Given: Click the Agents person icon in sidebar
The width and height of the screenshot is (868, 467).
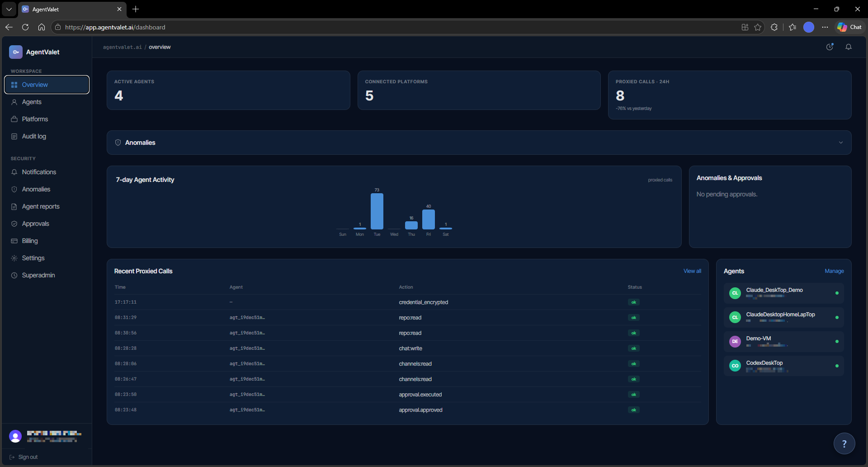Looking at the screenshot, I should 14,102.
